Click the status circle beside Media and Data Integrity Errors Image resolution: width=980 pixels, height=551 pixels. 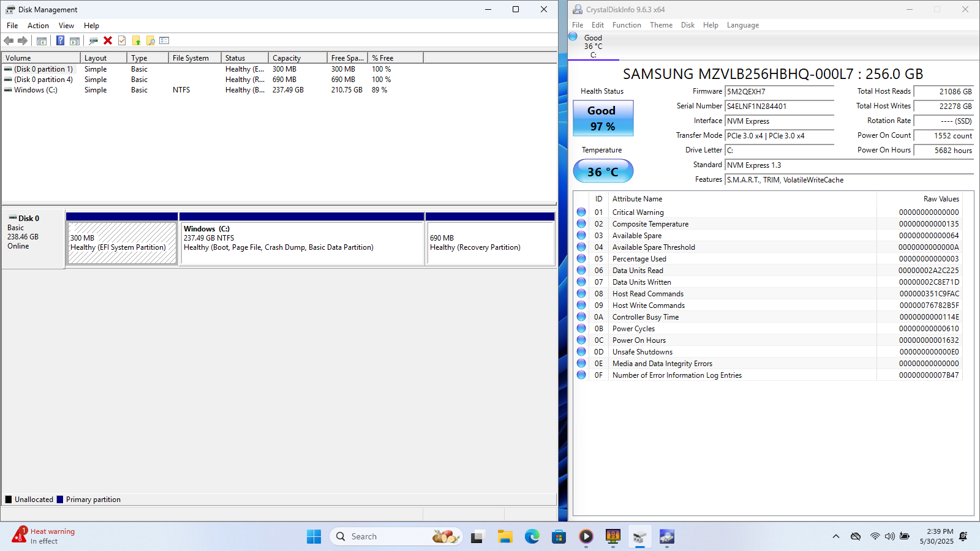point(581,363)
